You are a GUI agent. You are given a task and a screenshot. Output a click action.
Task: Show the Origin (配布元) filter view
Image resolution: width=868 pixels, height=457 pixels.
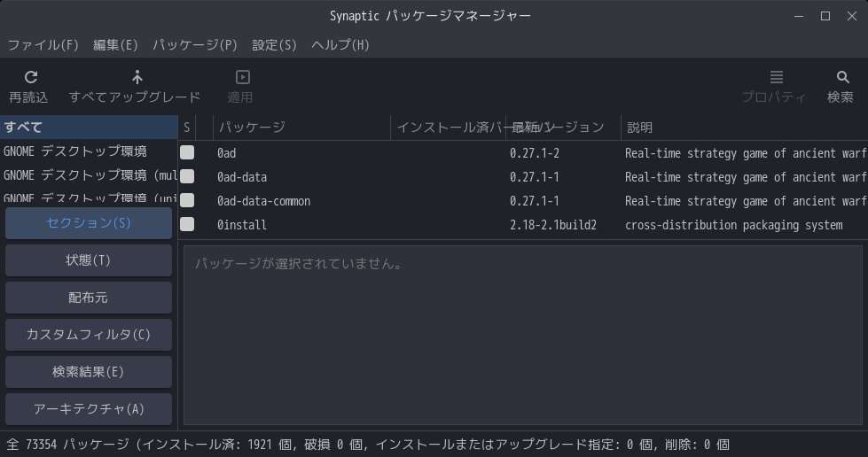point(89,298)
